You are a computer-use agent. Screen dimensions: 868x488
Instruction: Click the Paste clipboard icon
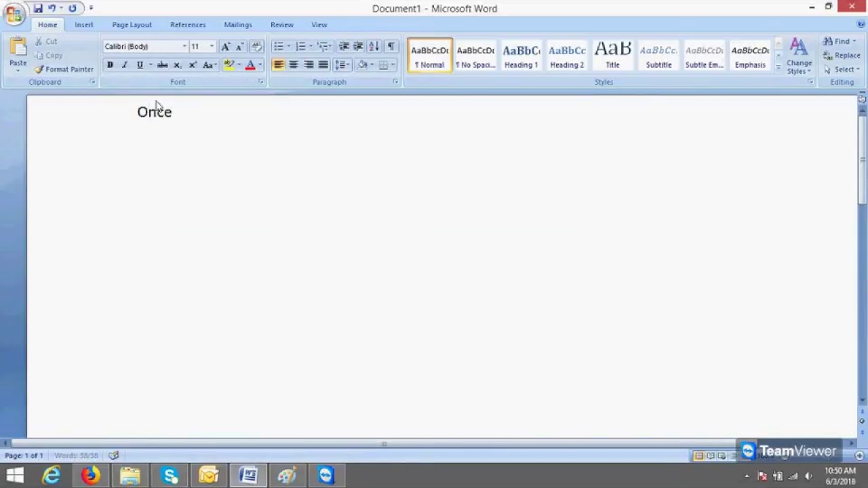pos(18,47)
